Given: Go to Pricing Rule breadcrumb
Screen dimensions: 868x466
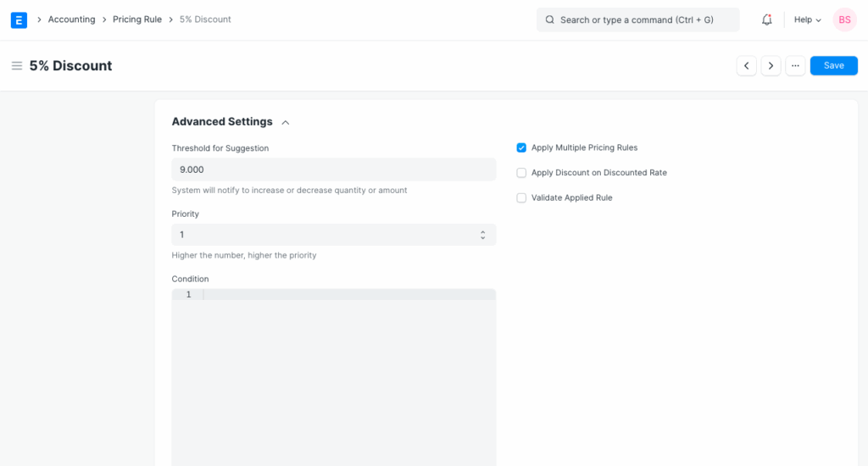Looking at the screenshot, I should tap(137, 19).
